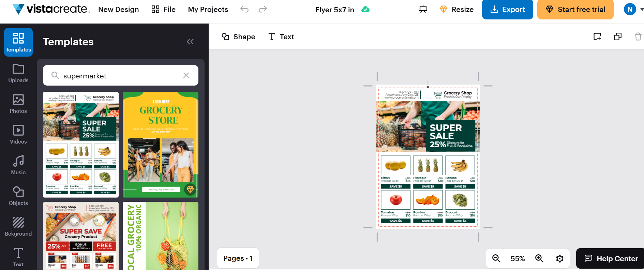The height and width of the screenshot is (270, 644).
Task: Open the Objects sidebar tab
Action: [x=18, y=196]
